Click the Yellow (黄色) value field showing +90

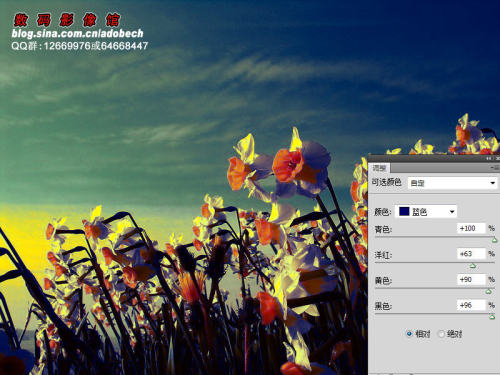471,279
